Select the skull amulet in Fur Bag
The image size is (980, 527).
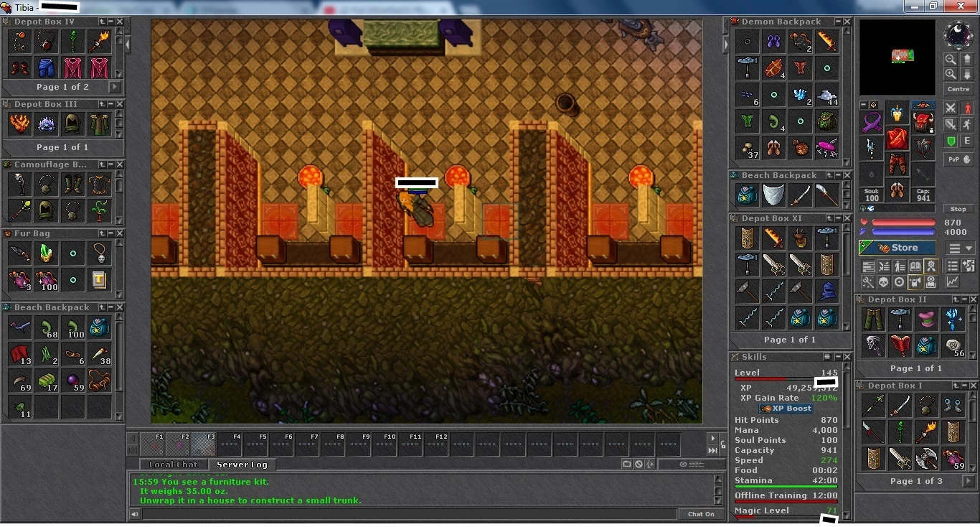99,253
